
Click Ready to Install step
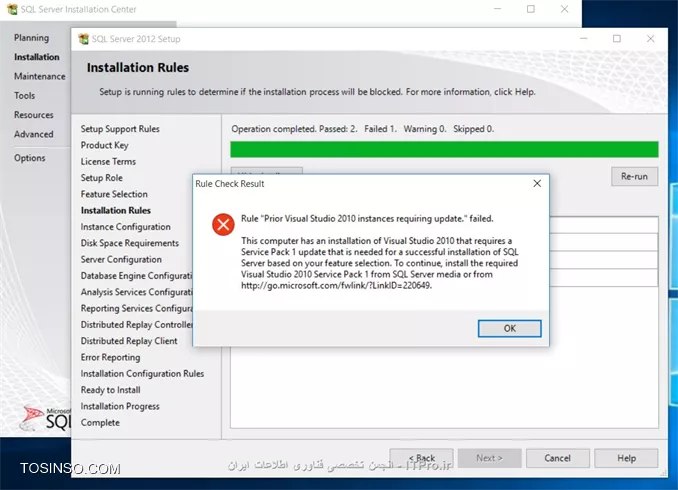110,390
